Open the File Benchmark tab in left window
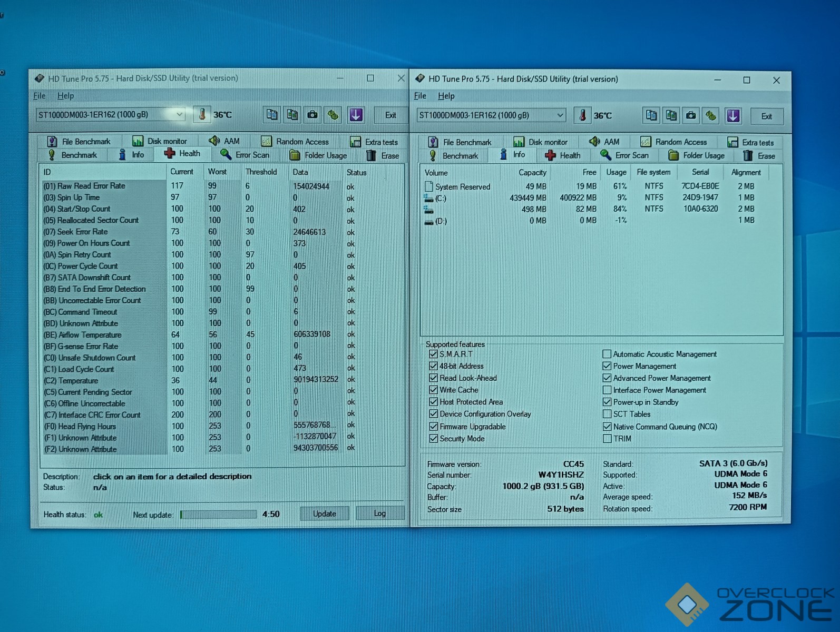 coord(80,141)
